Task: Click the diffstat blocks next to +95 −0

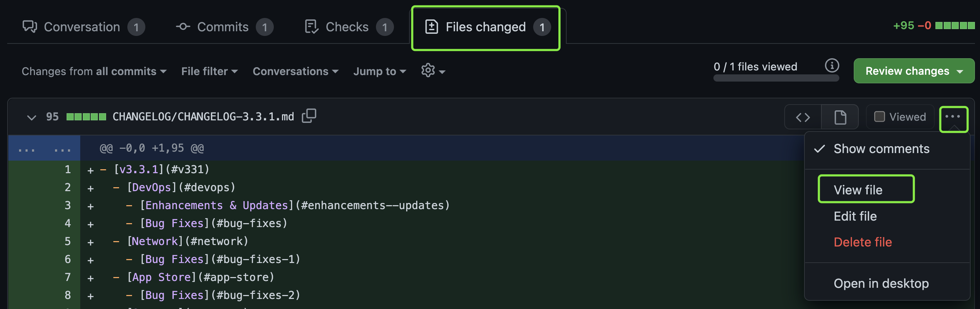Action: point(955,26)
